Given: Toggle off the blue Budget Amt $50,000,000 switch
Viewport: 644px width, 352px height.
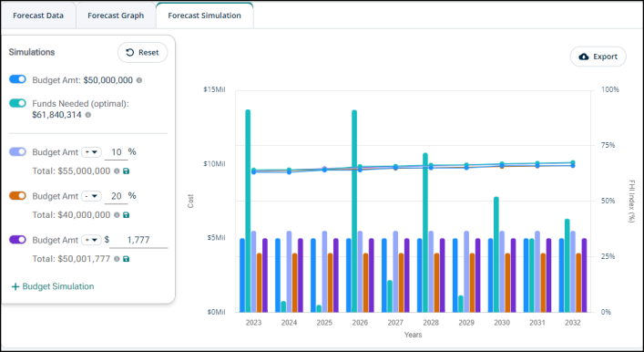Looking at the screenshot, I should point(17,79).
